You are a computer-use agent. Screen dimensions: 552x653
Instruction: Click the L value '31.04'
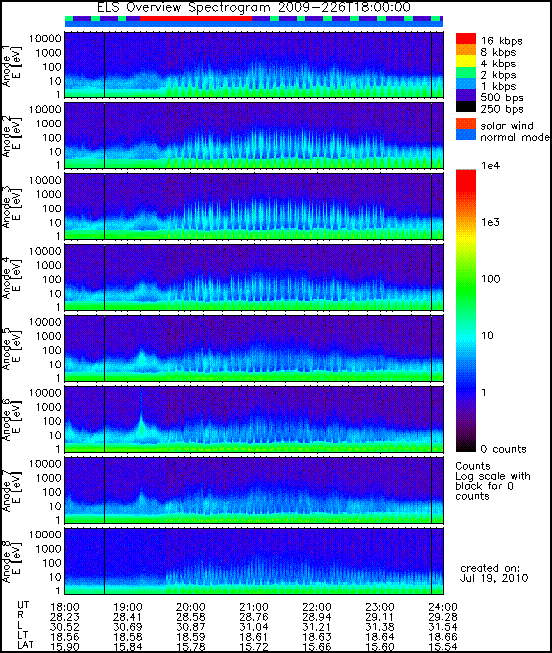pyautogui.click(x=254, y=627)
